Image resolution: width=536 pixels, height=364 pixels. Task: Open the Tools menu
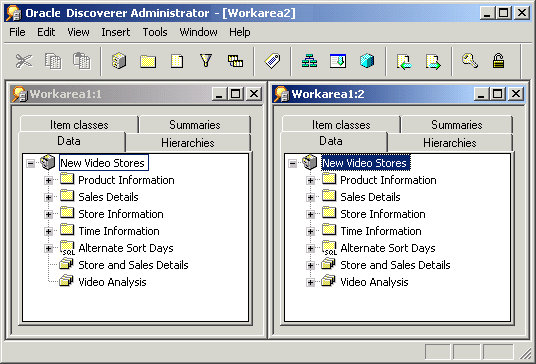[x=155, y=32]
